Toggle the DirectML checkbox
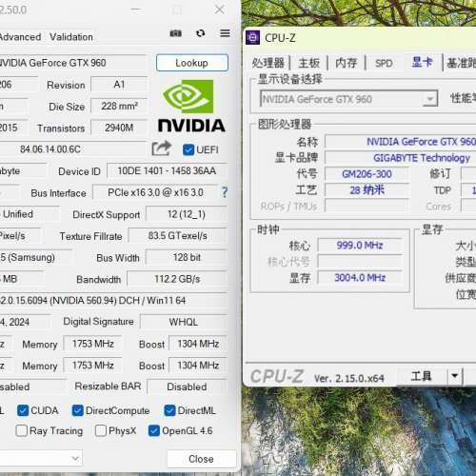Screen dimensions: 476x476 click(x=169, y=410)
